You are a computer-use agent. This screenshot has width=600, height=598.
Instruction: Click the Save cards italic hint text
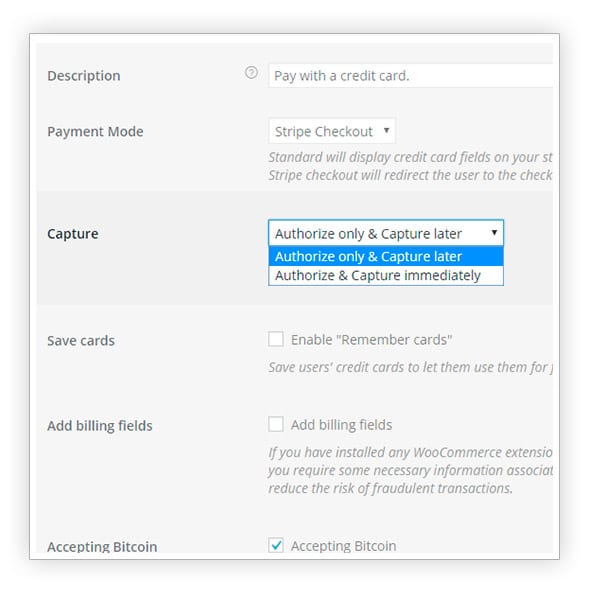[410, 367]
